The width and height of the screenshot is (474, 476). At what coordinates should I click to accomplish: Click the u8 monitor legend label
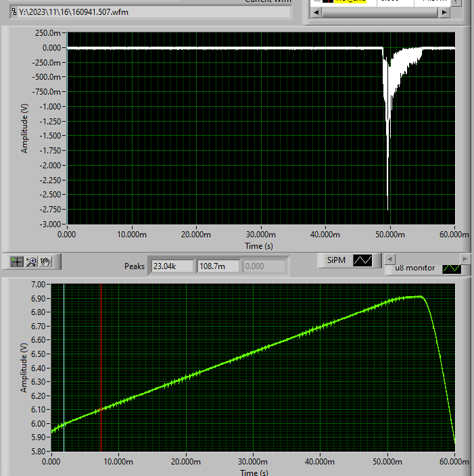[414, 268]
